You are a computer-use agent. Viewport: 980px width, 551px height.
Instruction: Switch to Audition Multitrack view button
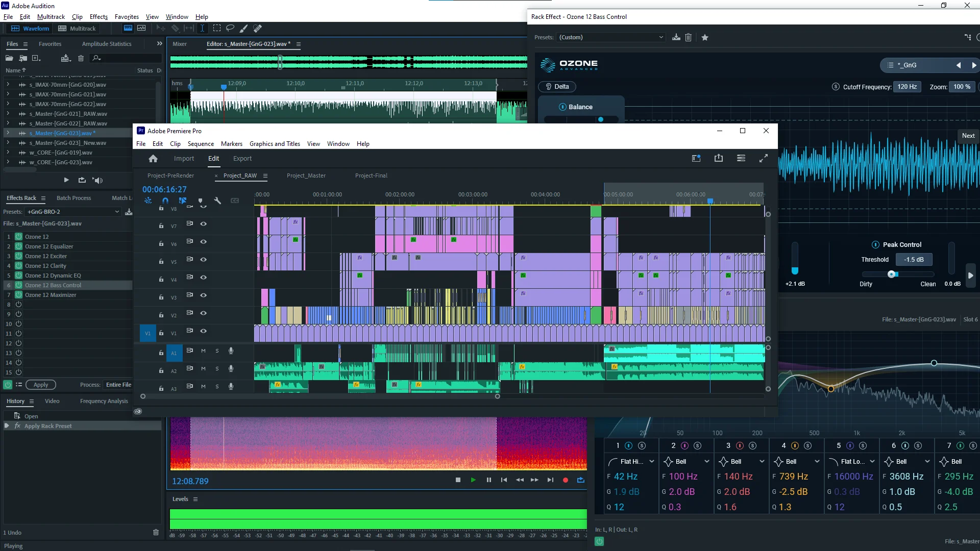[77, 29]
